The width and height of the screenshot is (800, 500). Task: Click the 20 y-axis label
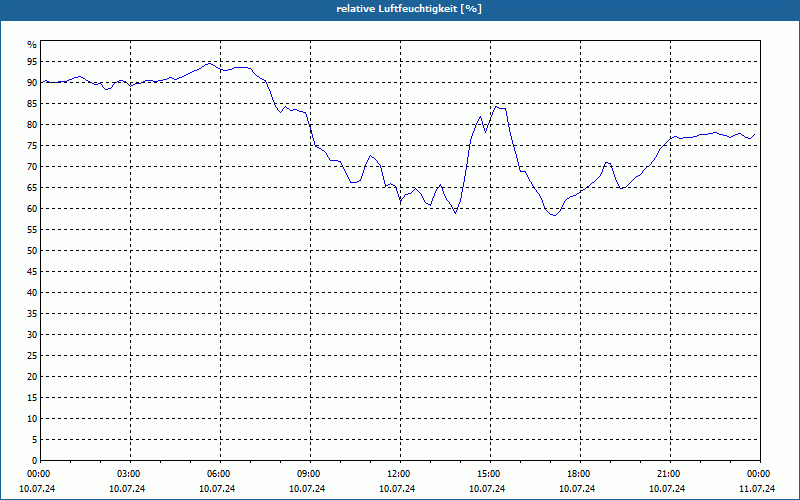point(32,377)
